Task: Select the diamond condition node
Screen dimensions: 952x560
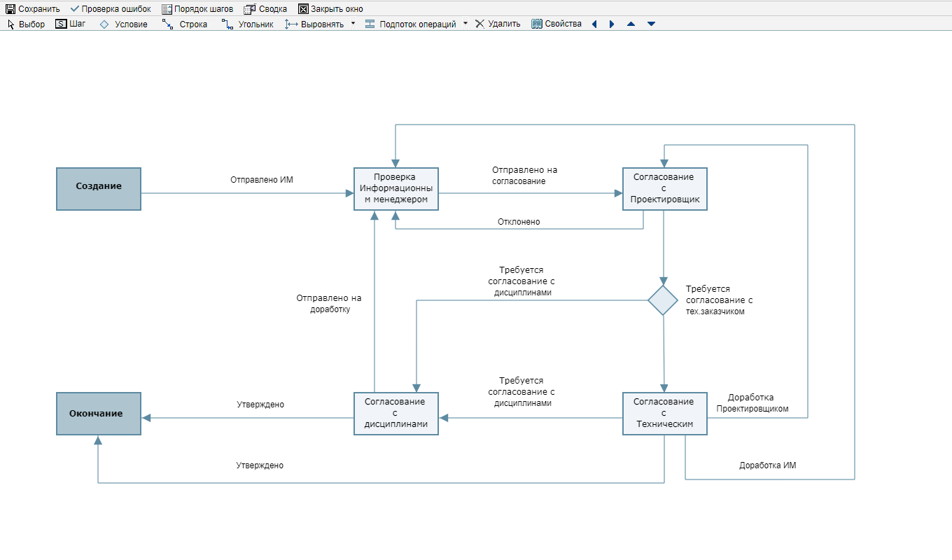Action: (663, 300)
